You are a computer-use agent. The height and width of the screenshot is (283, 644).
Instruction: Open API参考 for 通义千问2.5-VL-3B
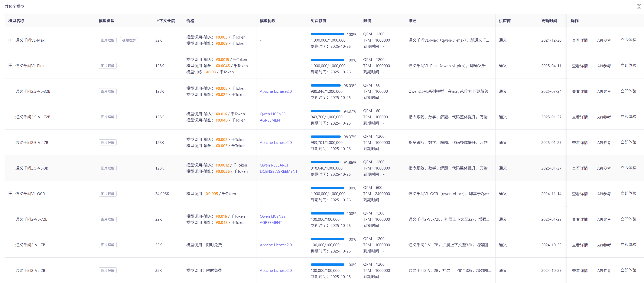604,168
